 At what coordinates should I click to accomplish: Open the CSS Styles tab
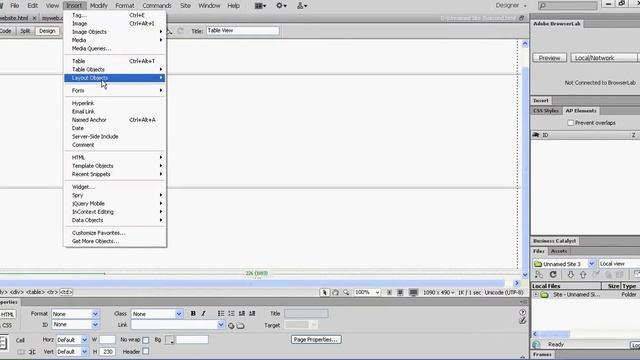pyautogui.click(x=546, y=111)
